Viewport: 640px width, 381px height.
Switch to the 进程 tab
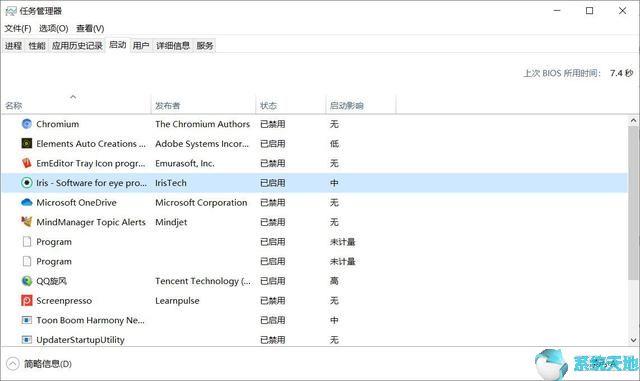click(x=13, y=45)
